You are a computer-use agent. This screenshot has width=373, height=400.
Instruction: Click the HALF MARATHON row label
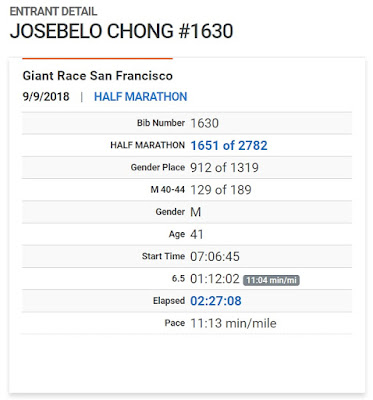[147, 145]
